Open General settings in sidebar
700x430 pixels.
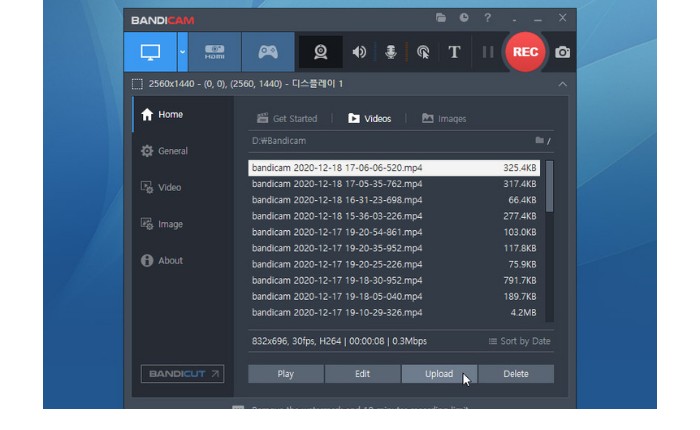pos(183,151)
